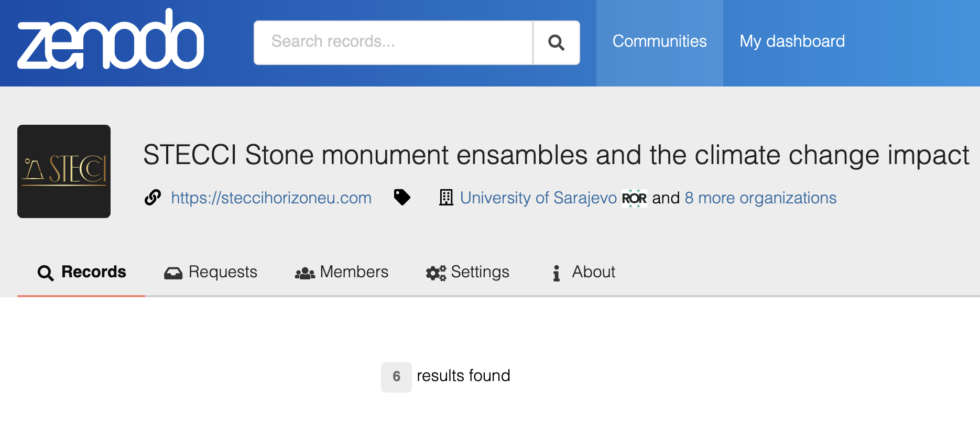The height and width of the screenshot is (434, 980).
Task: Click the people icon on the Members tab
Action: click(x=305, y=273)
